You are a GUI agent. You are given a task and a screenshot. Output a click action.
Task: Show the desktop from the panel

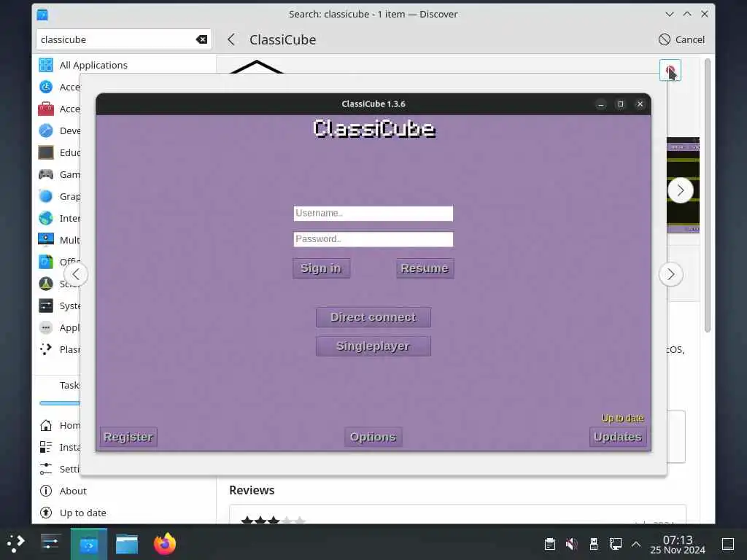(x=728, y=544)
